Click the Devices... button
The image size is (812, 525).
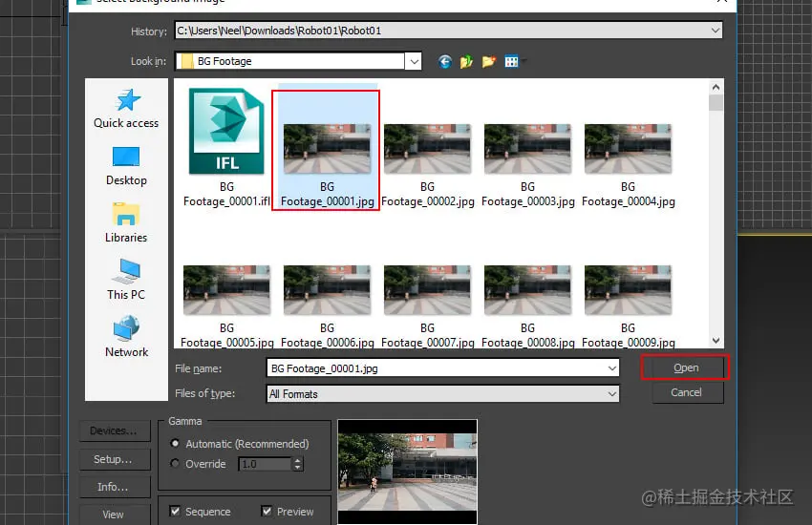[x=115, y=430]
